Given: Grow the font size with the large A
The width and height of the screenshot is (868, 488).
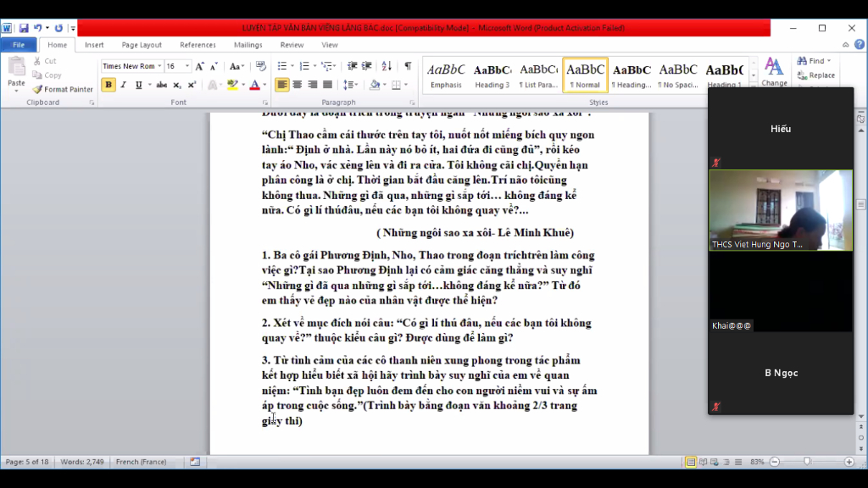Looking at the screenshot, I should [x=199, y=66].
